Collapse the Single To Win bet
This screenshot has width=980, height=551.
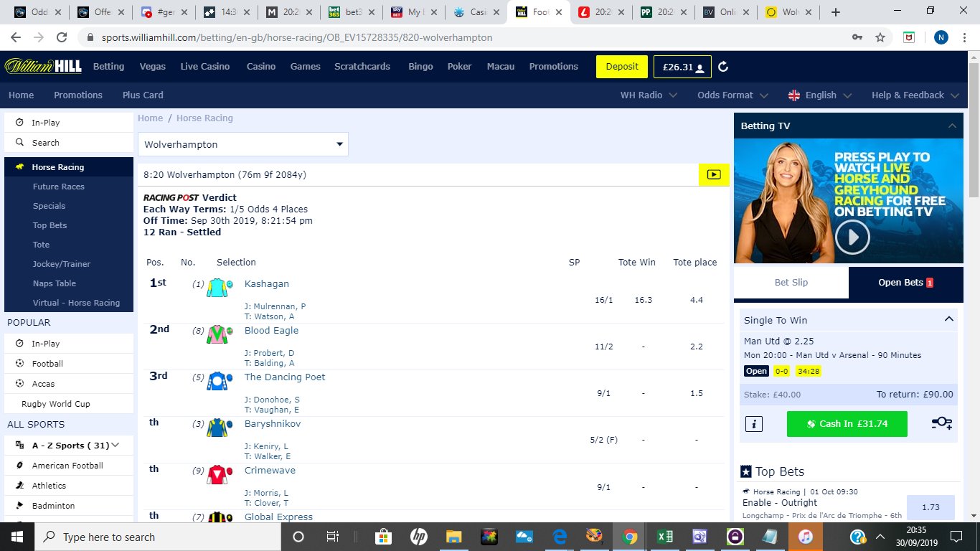[948, 319]
